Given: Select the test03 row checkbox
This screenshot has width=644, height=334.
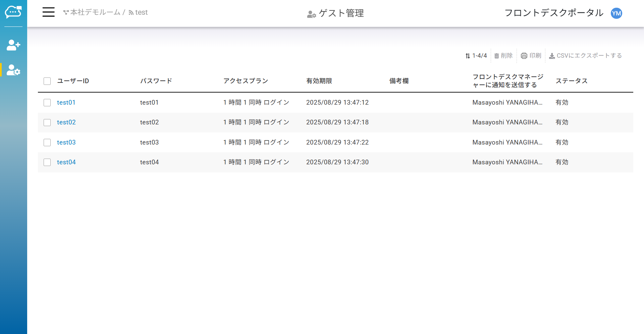Looking at the screenshot, I should click(x=47, y=143).
